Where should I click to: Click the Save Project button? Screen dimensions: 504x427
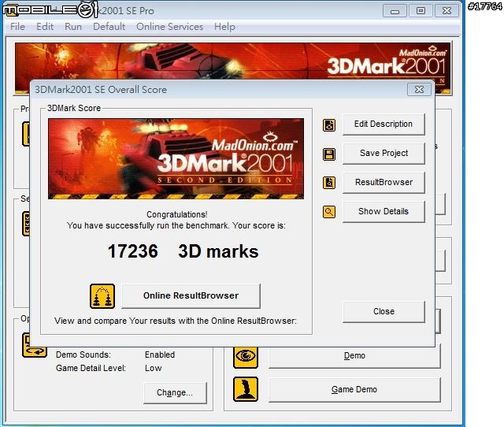point(384,154)
